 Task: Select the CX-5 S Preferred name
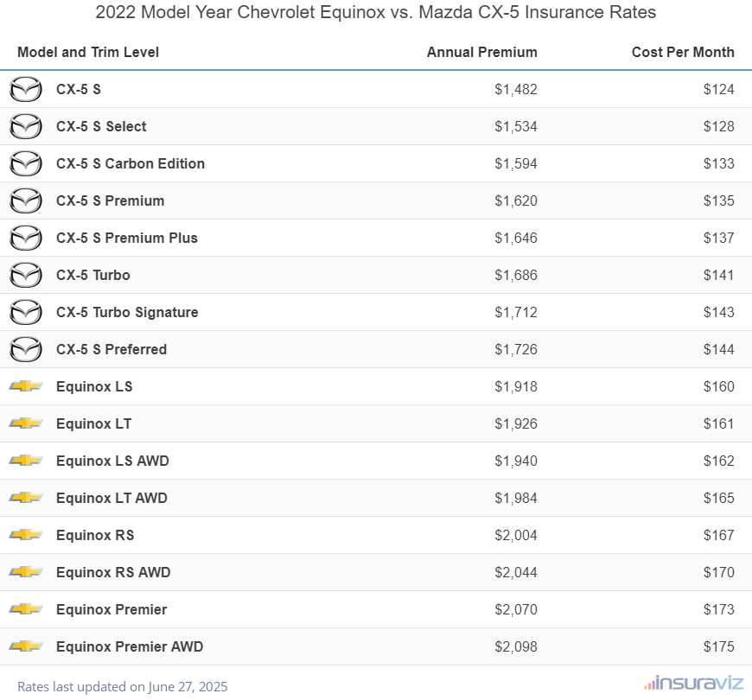(x=112, y=349)
